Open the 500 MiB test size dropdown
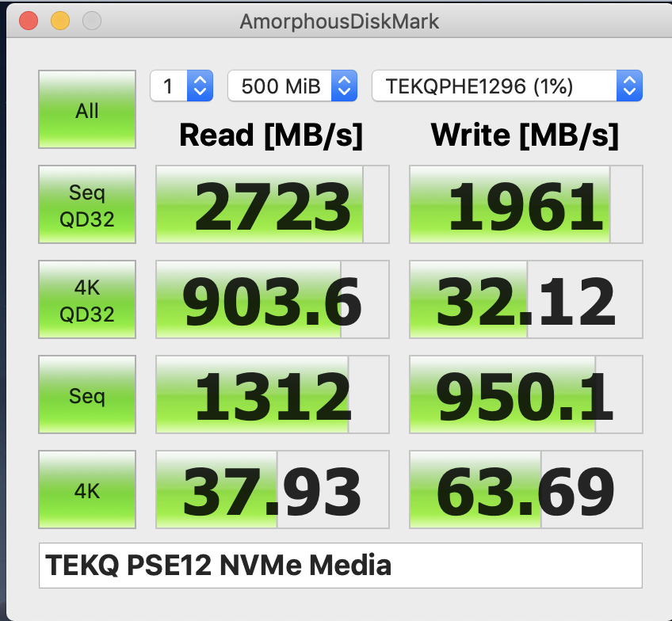This screenshot has width=672, height=621. [292, 86]
